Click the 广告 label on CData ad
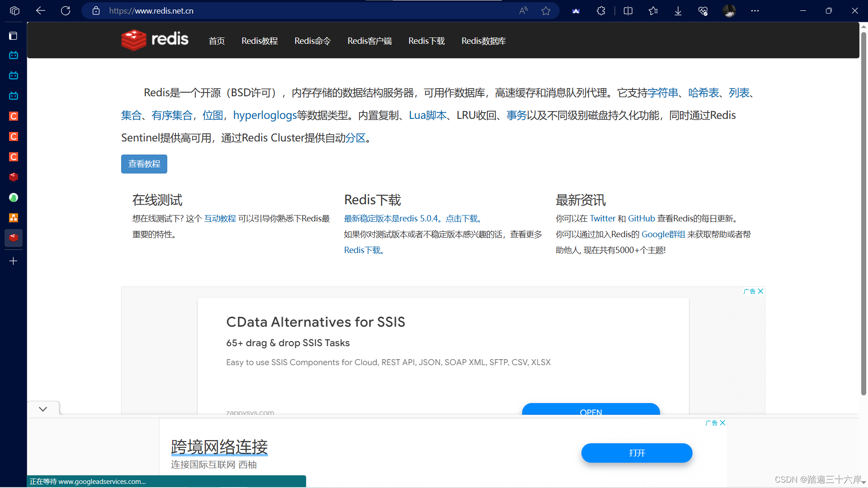Viewport: 868px width, 488px height. (x=749, y=291)
